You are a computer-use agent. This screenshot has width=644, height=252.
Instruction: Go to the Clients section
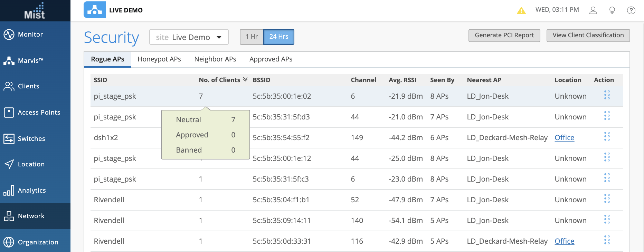coord(28,86)
